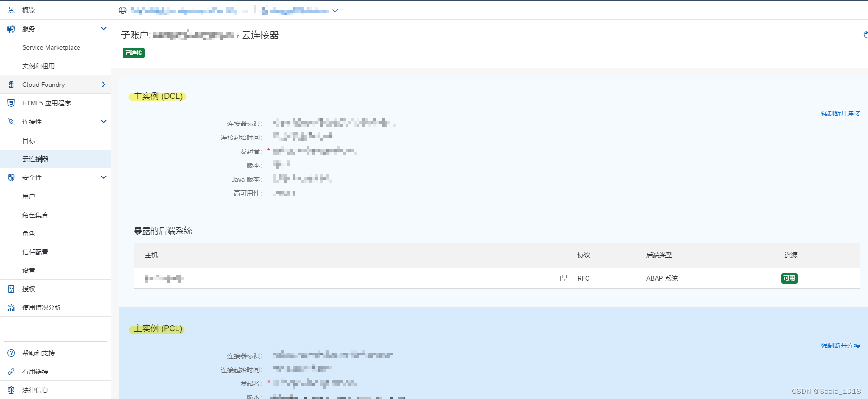Expand the Cloud Foundry chevron
The height and width of the screenshot is (399, 868).
pos(104,85)
